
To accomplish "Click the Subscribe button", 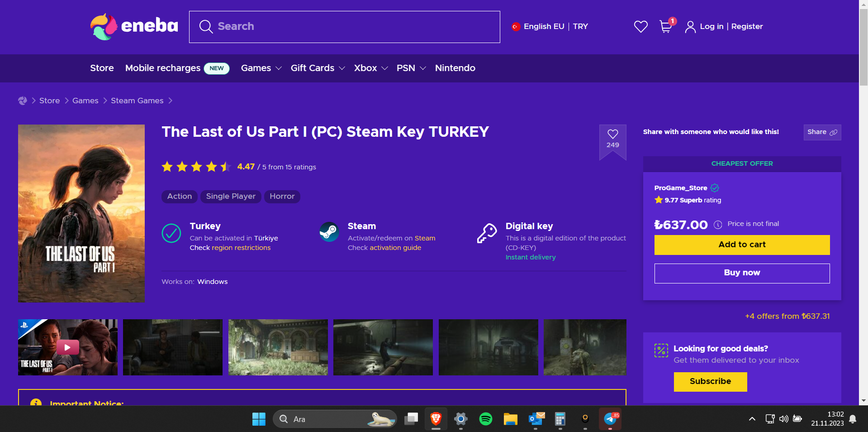I will (x=710, y=382).
